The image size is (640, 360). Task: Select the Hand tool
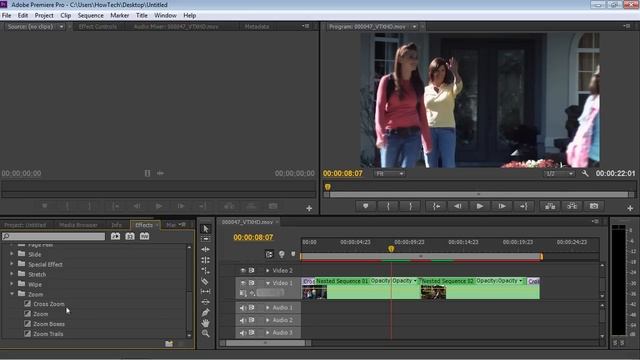tap(205, 323)
